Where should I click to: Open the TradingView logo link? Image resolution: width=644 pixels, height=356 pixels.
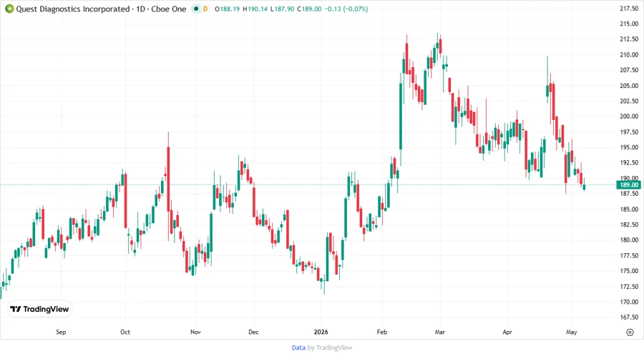point(39,310)
